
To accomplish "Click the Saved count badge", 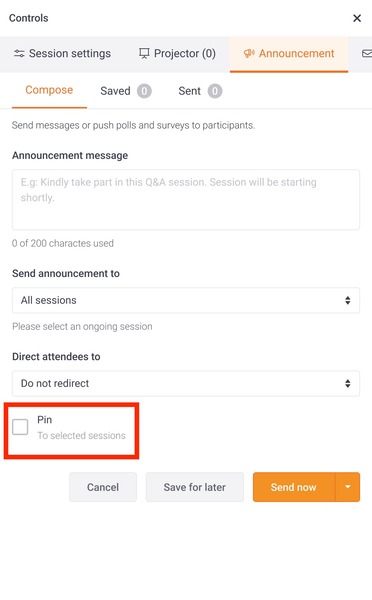I will [x=144, y=91].
